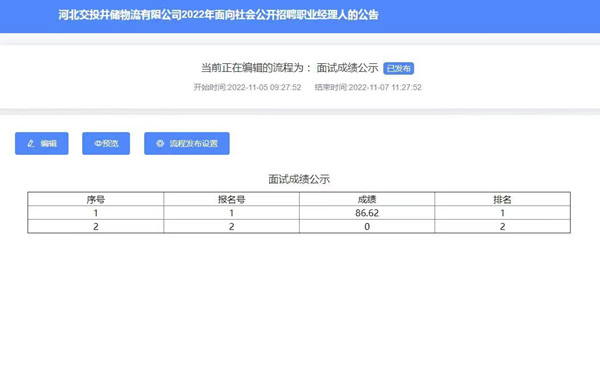Open 流程发布设置 settings button
The image size is (600, 386).
[187, 143]
